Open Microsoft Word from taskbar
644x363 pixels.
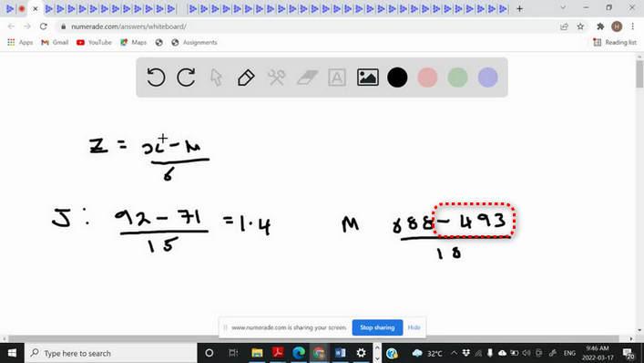(340, 353)
